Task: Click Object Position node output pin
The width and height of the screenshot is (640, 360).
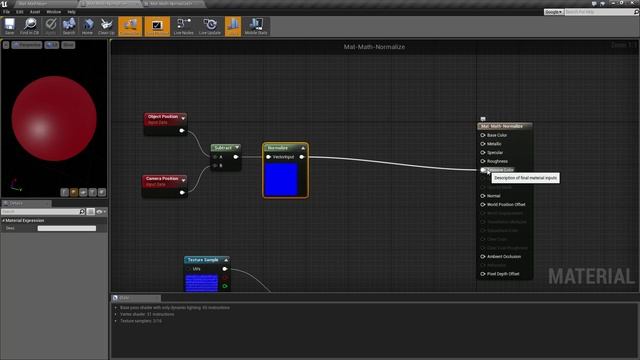Action: (182, 131)
